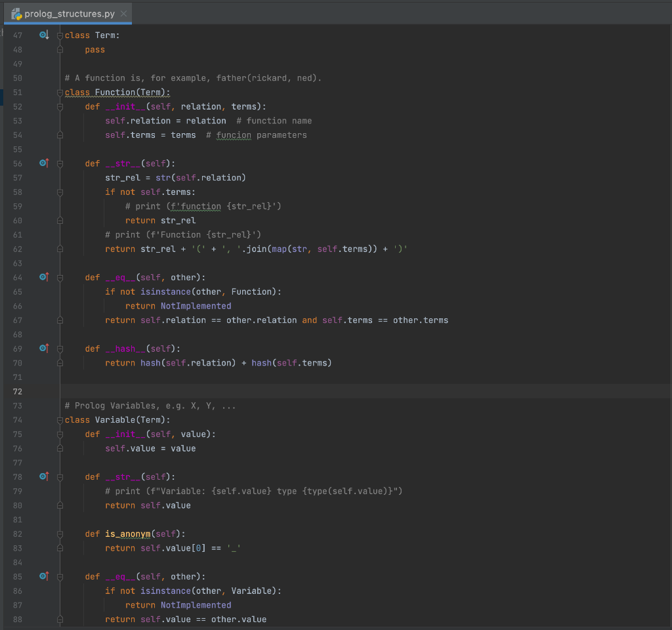The image size is (672, 630).
Task: Click the comment '# A function is, for example'
Action: 193,78
